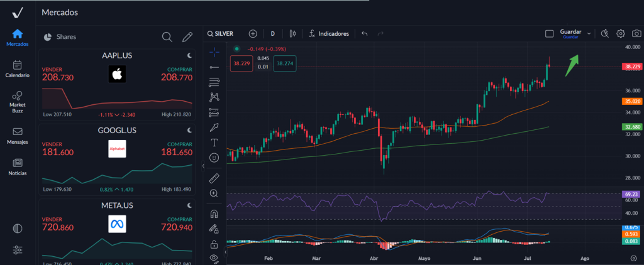The height and width of the screenshot is (265, 644).
Task: Open Noticias section in sidebar
Action: [x=17, y=168]
